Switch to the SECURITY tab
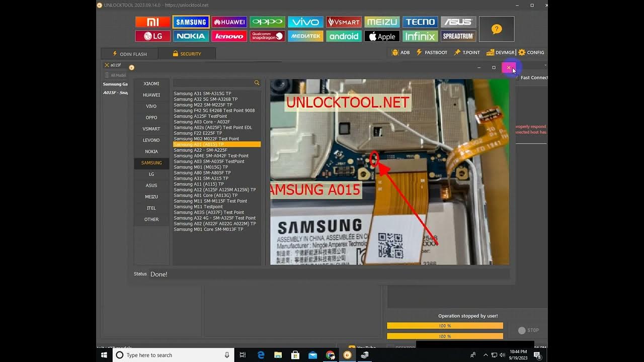The height and width of the screenshot is (362, 644). point(187,54)
